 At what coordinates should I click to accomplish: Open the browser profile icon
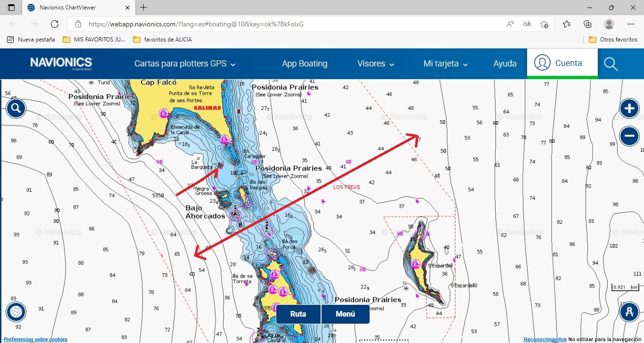[x=609, y=24]
